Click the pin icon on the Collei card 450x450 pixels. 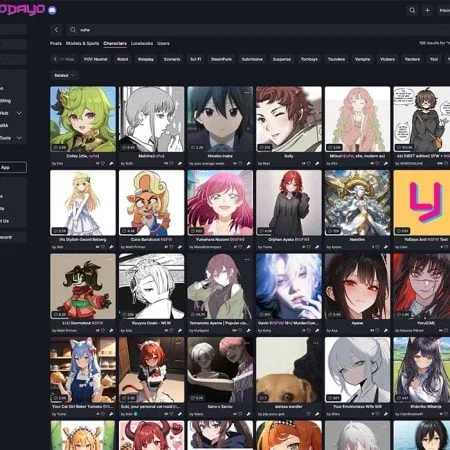(111, 164)
